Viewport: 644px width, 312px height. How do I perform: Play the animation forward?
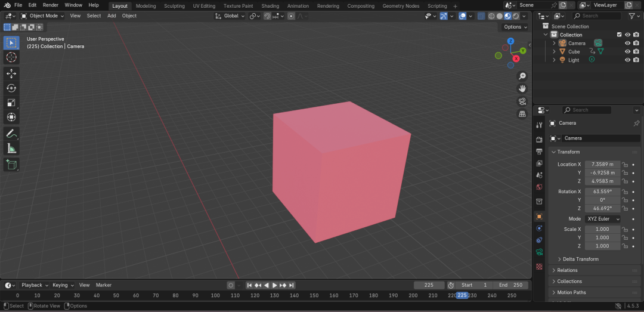[275, 285]
